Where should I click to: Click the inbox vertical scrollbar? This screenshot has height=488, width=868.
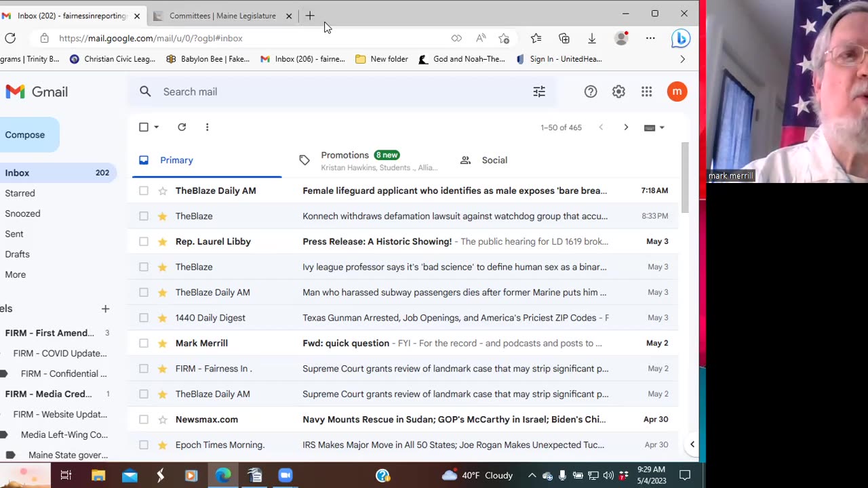pyautogui.click(x=685, y=178)
